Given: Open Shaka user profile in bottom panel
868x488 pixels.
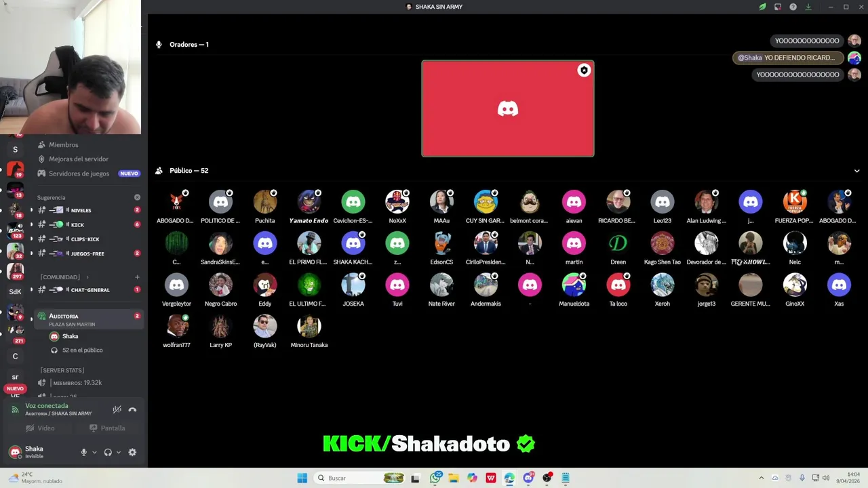Looking at the screenshot, I should pos(41,452).
